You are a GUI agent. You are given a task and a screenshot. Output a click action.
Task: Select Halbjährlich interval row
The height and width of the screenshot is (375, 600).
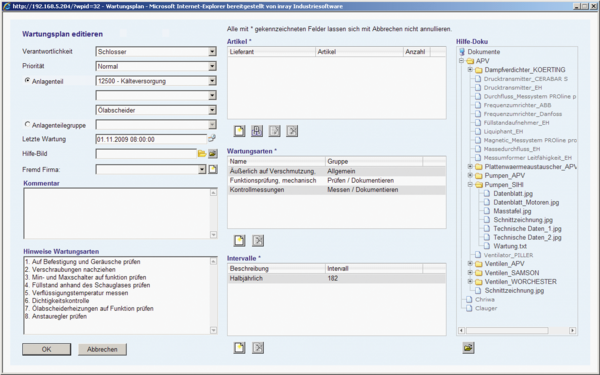pos(337,279)
